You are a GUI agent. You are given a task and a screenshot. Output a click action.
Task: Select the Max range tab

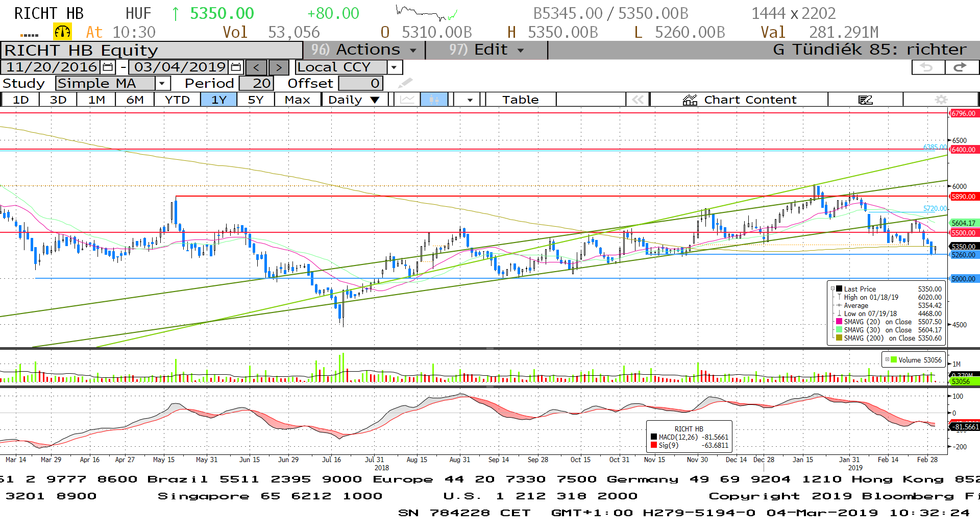point(298,100)
